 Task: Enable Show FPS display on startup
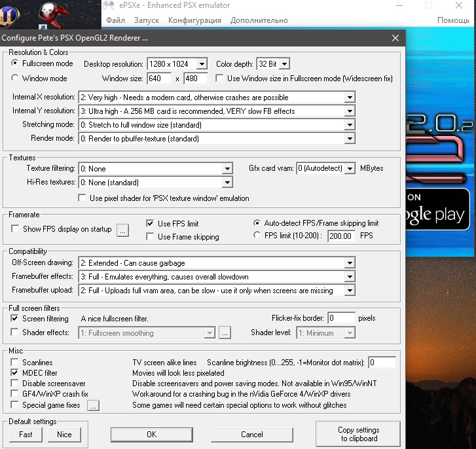15,228
